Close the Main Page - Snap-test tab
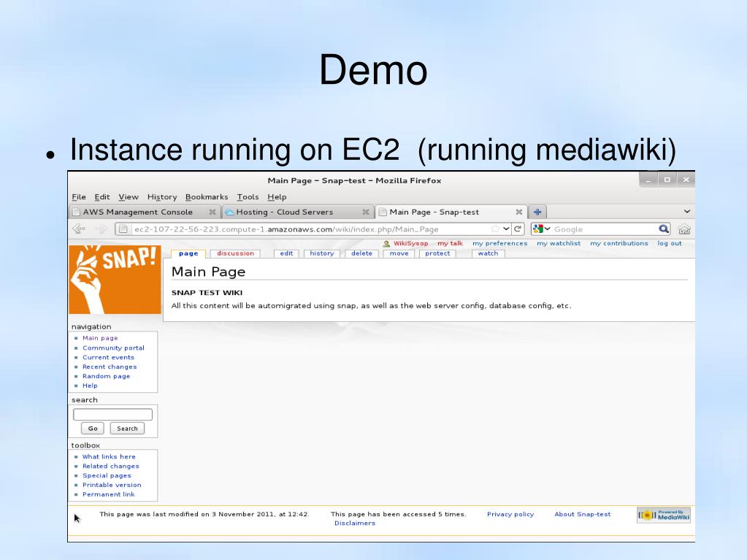Viewport: 747px width, 560px height. [x=518, y=212]
